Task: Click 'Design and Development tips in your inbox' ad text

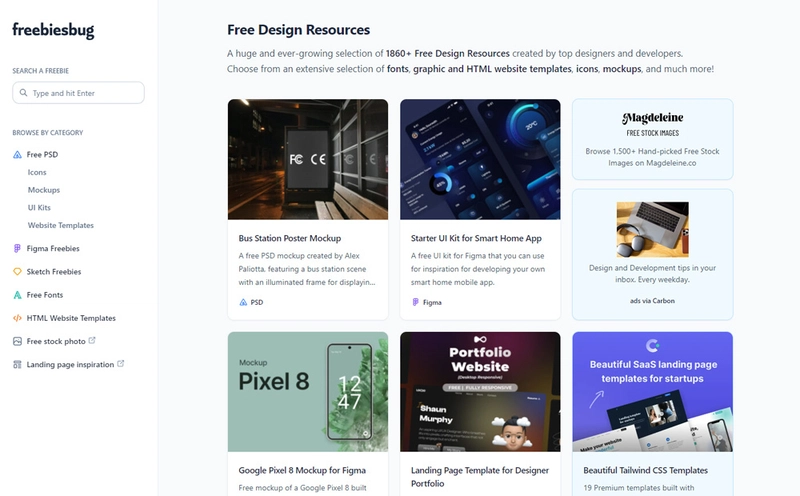Action: [653, 274]
